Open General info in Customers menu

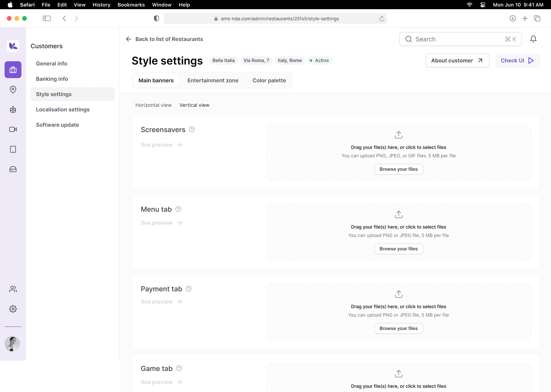73,64
